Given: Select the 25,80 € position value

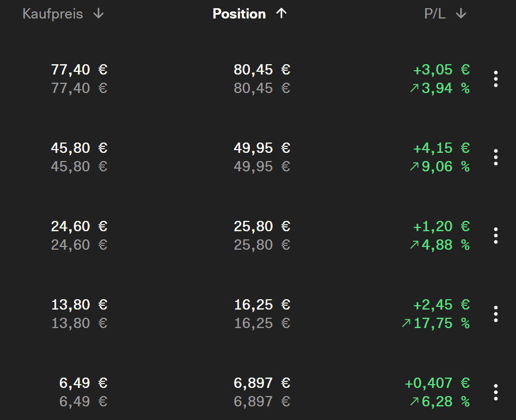Looking at the screenshot, I should coord(262,226).
